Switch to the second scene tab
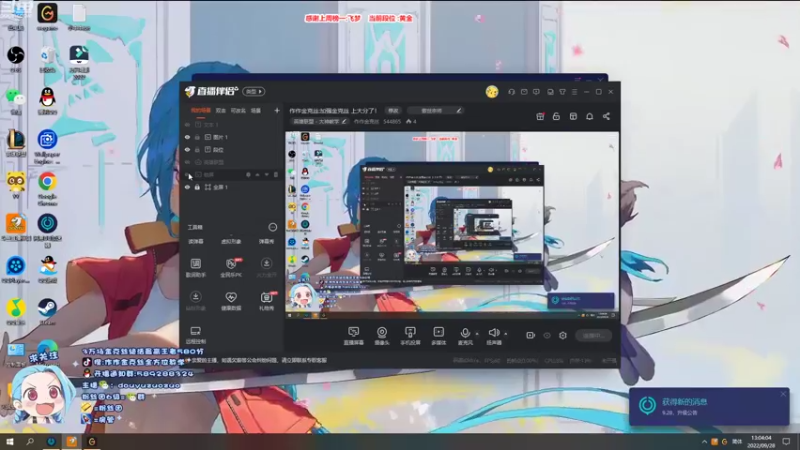Image resolution: width=800 pixels, height=450 pixels. click(x=220, y=110)
